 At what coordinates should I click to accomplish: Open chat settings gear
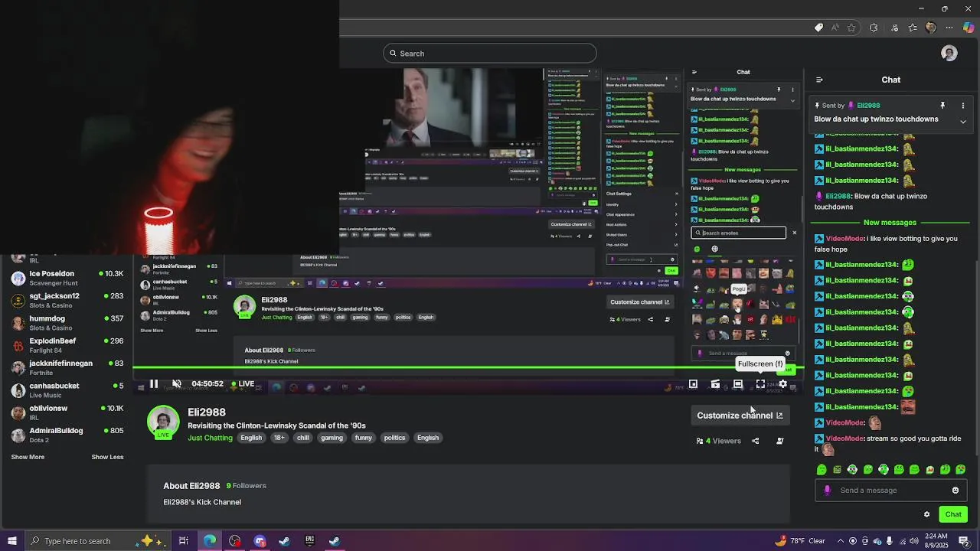coord(926,514)
